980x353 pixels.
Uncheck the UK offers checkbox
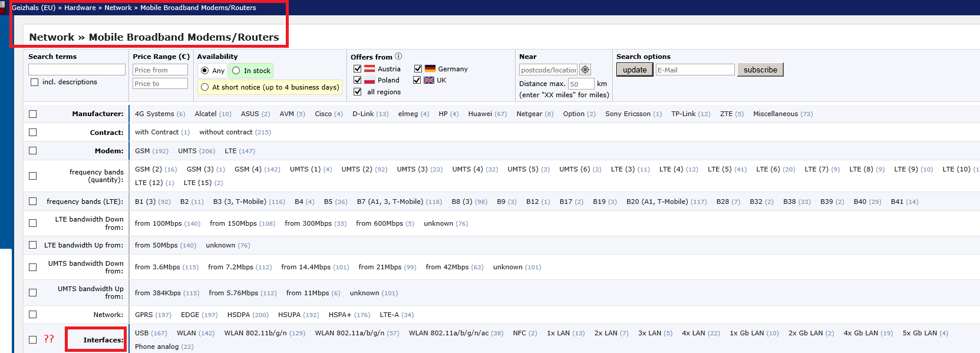(x=417, y=80)
